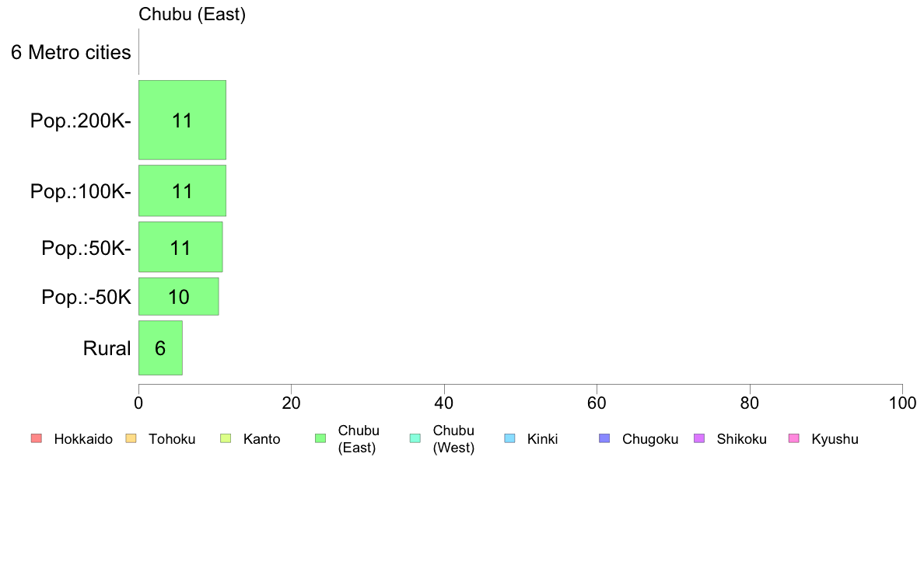Click the Kyushu pink legend swatch

click(x=794, y=438)
